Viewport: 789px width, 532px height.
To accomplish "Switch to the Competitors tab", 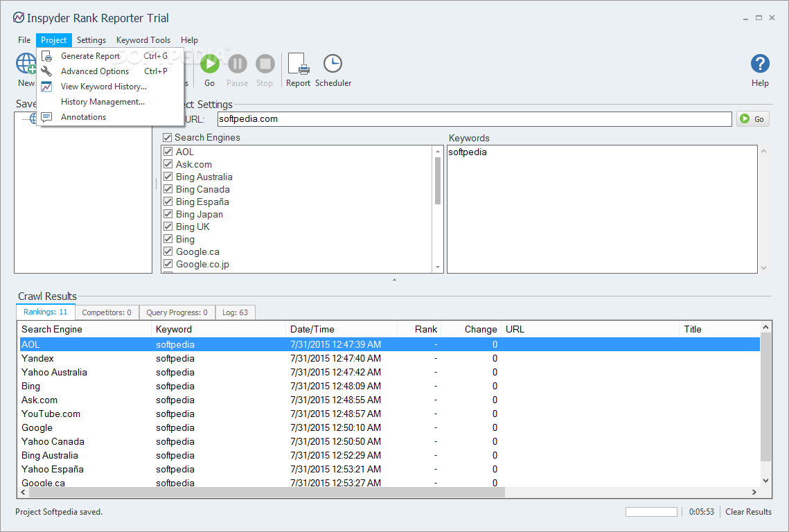I will 107,312.
